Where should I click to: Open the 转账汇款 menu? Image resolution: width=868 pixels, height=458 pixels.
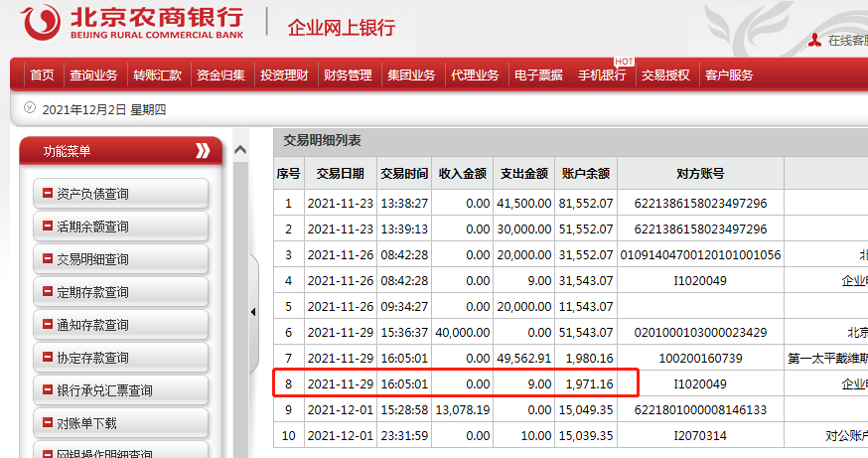(157, 76)
